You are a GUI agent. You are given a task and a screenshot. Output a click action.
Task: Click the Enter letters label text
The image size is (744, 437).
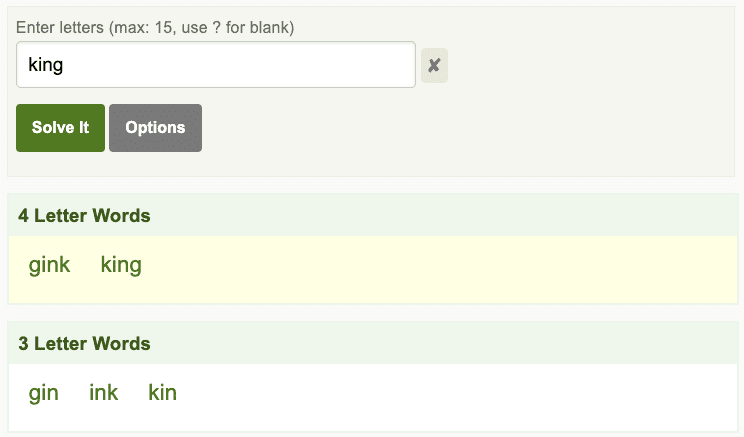tap(153, 27)
